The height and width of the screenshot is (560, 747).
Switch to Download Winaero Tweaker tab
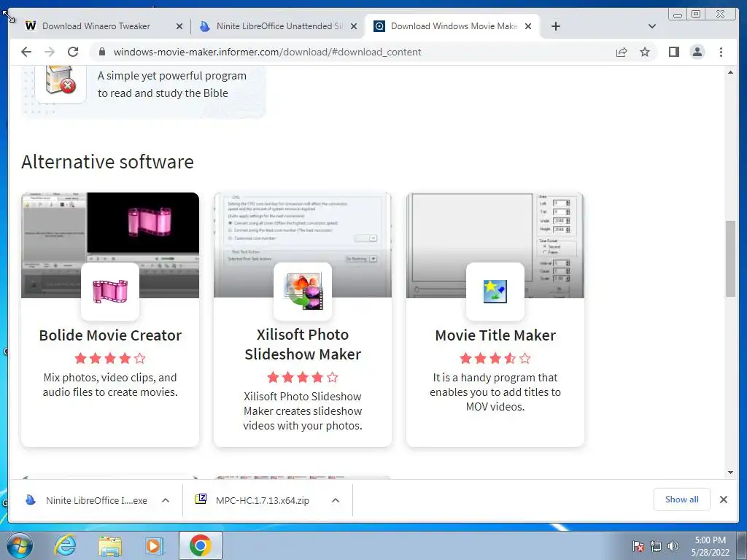96,26
